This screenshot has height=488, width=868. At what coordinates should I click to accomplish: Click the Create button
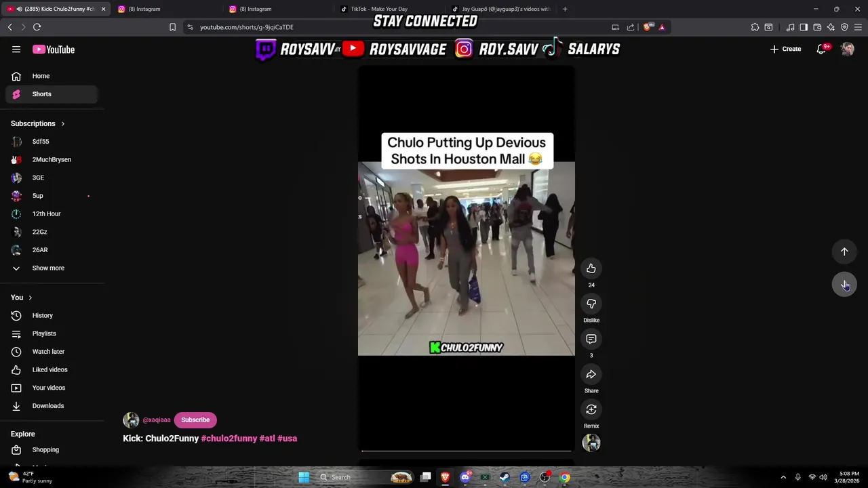pos(786,49)
